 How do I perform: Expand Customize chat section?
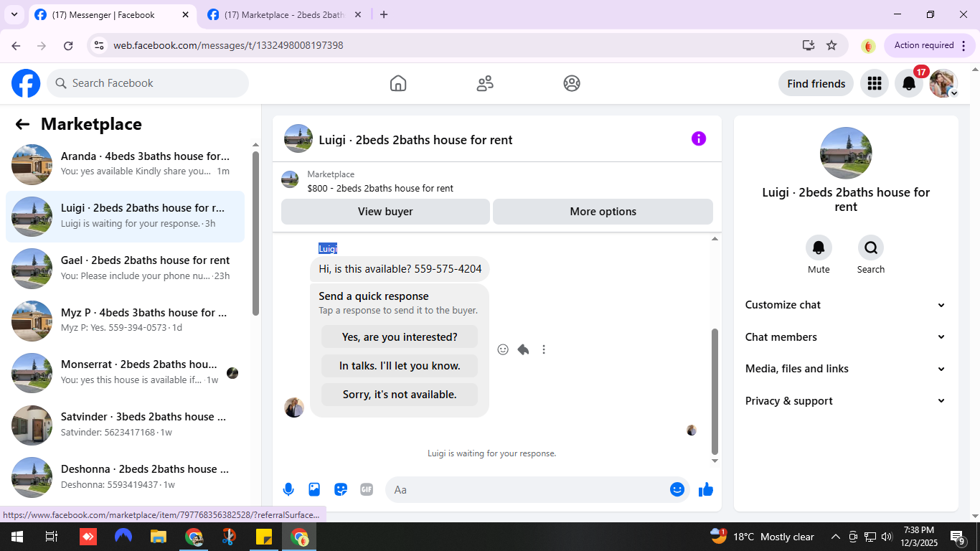pos(846,305)
